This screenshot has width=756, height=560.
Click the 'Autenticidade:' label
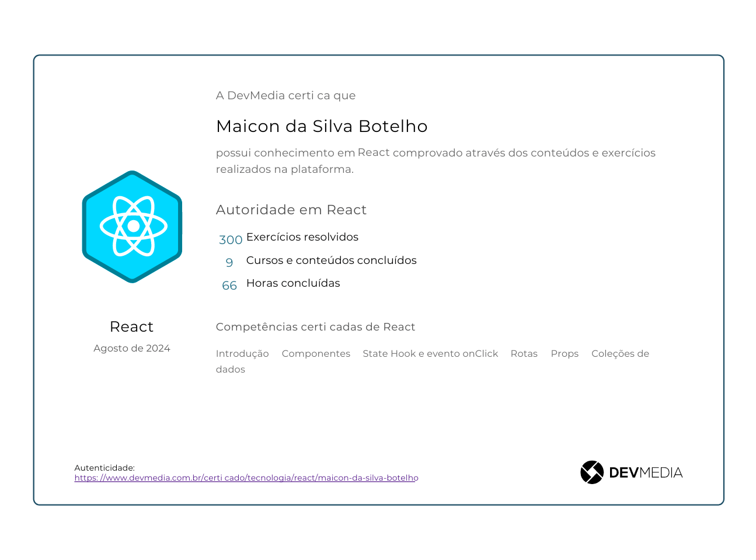[104, 468]
